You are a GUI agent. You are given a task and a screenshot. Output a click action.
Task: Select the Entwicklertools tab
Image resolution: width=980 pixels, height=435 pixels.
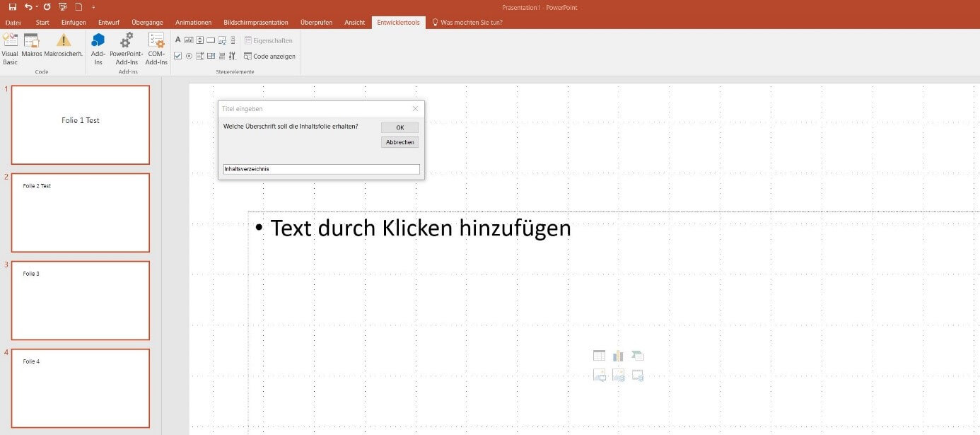point(398,23)
